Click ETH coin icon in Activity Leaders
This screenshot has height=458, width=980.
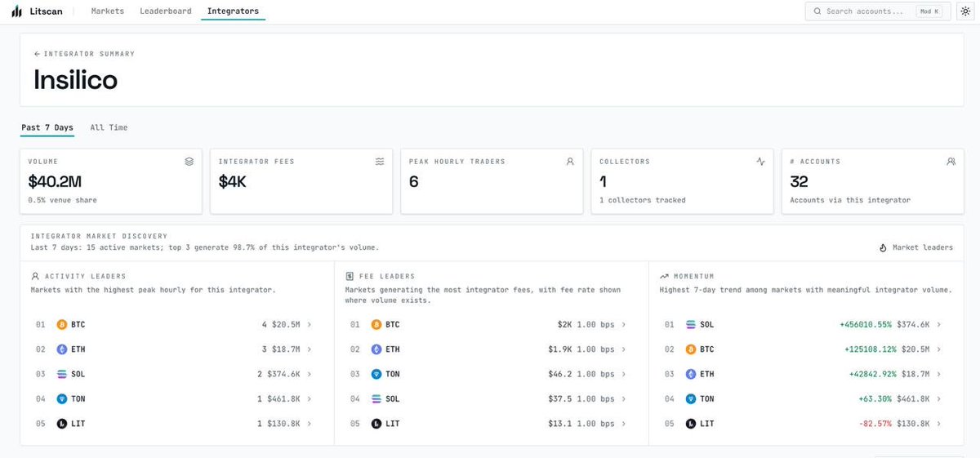(x=61, y=349)
